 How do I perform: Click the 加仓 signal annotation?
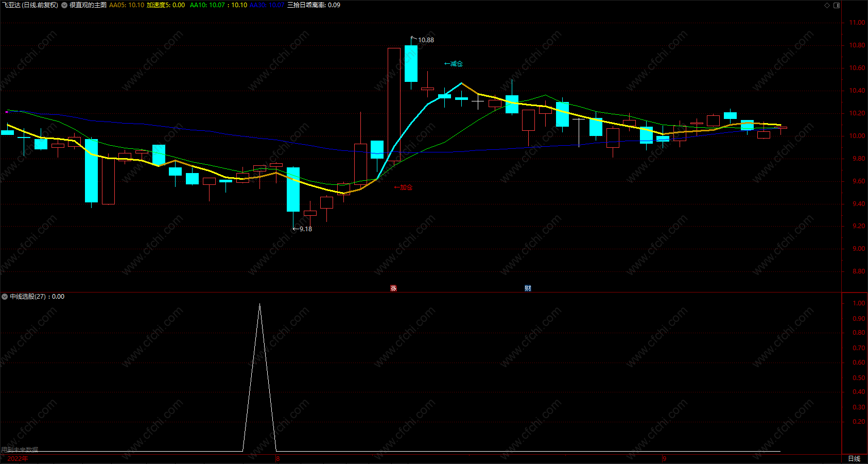404,187
